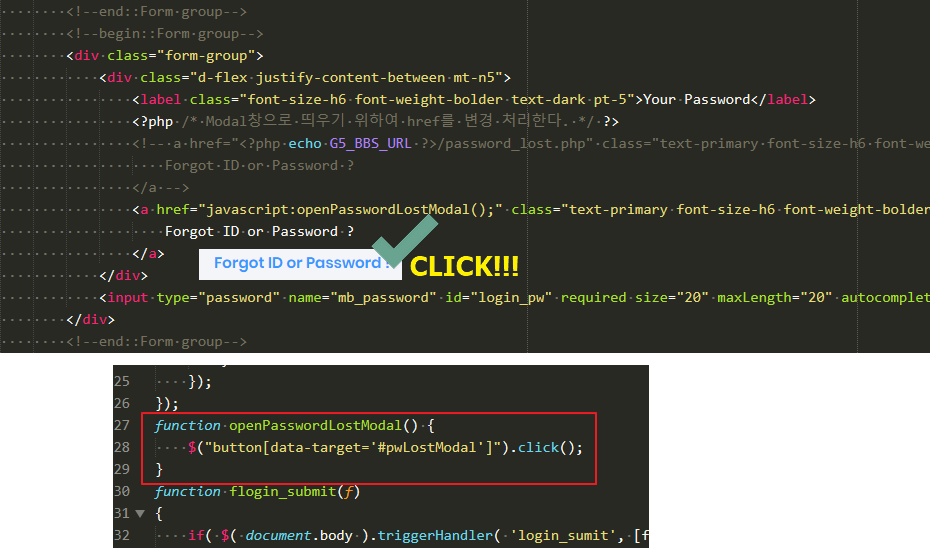Click line number 30 in gutter

click(x=122, y=492)
